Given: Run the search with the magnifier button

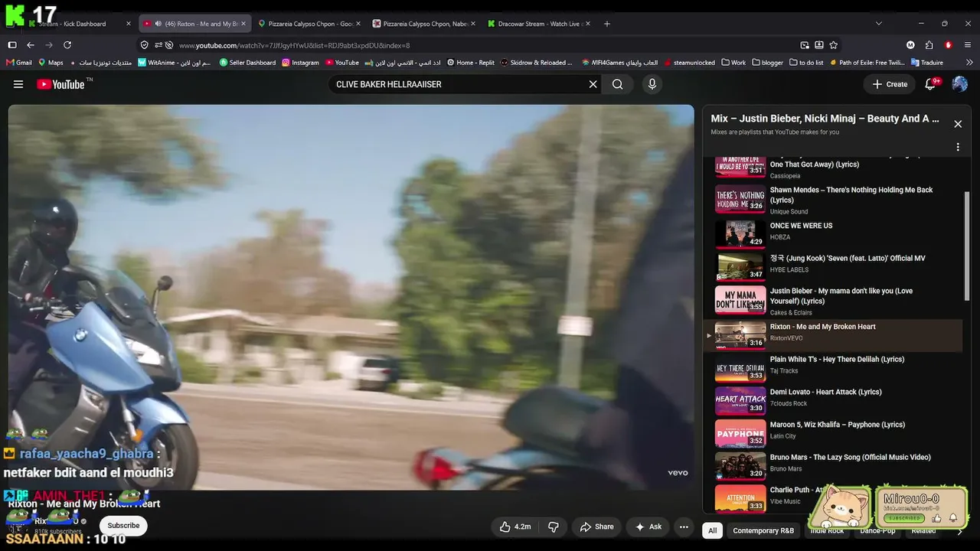Looking at the screenshot, I should (618, 84).
